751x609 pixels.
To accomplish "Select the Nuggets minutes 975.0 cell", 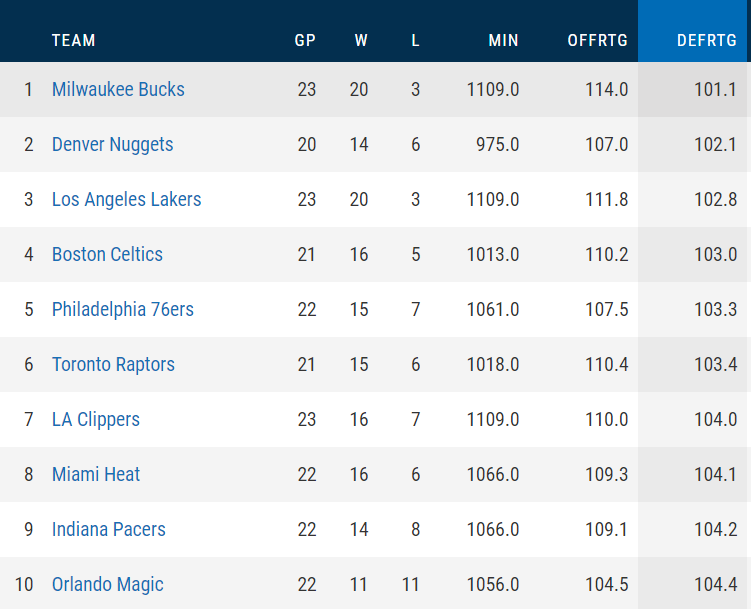I will pos(497,145).
